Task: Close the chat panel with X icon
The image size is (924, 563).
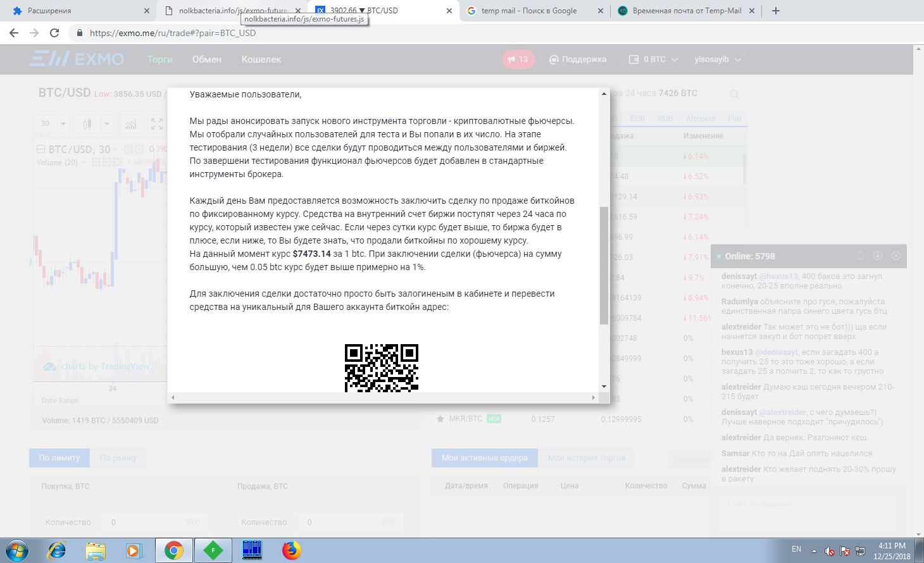Action: 896,256
